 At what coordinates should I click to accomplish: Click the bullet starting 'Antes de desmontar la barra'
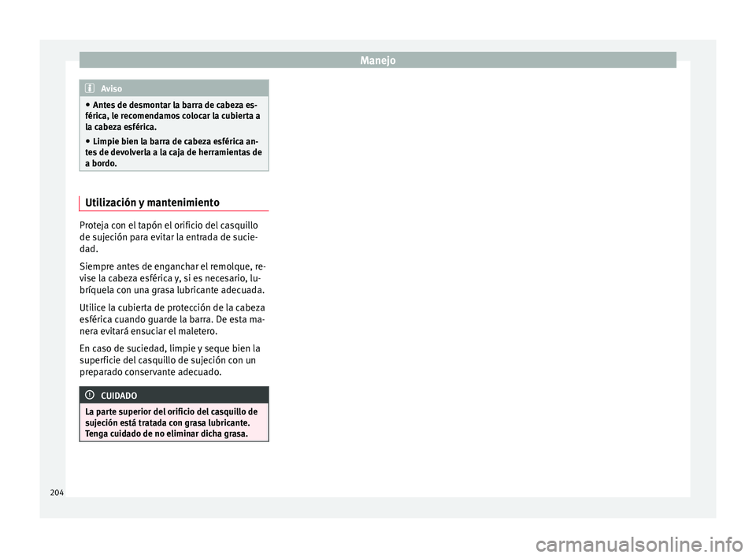point(173,116)
